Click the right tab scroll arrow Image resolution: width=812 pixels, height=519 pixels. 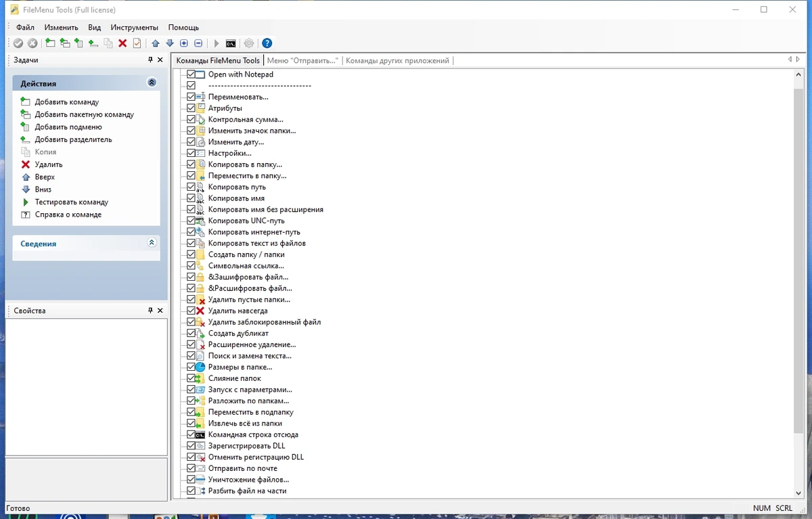click(x=798, y=60)
